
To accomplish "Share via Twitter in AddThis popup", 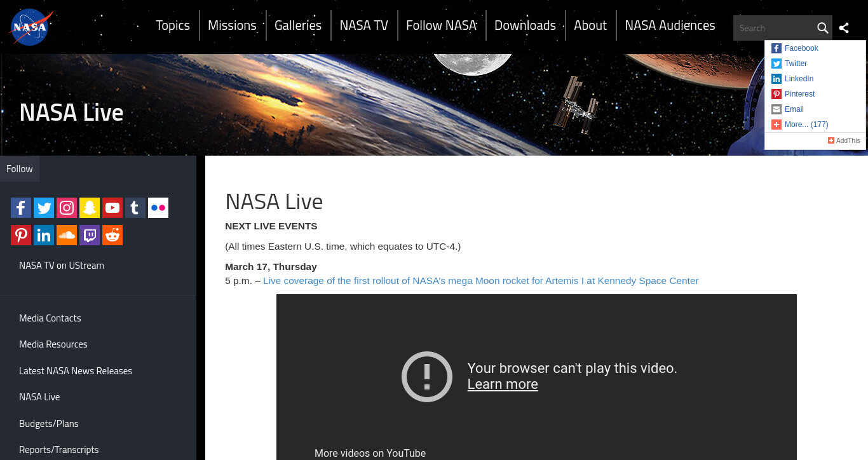I will pos(789,64).
